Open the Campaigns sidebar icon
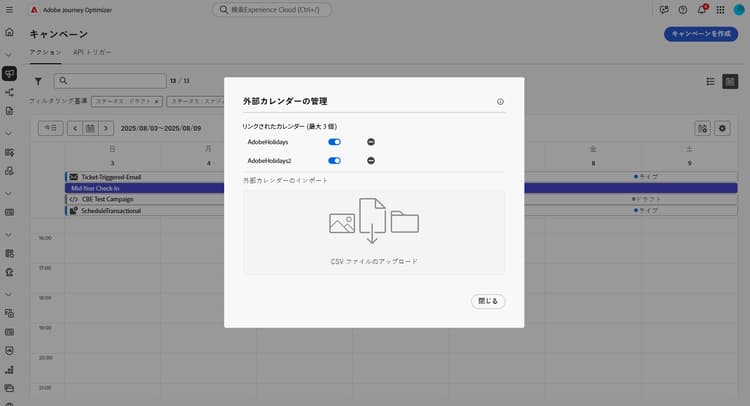The height and width of the screenshot is (406, 750). (x=9, y=73)
